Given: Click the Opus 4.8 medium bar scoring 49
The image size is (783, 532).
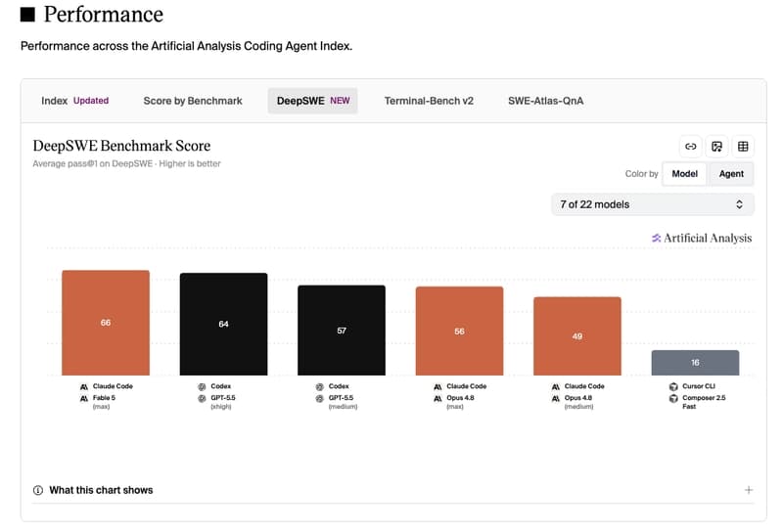Looking at the screenshot, I should click(x=577, y=336).
